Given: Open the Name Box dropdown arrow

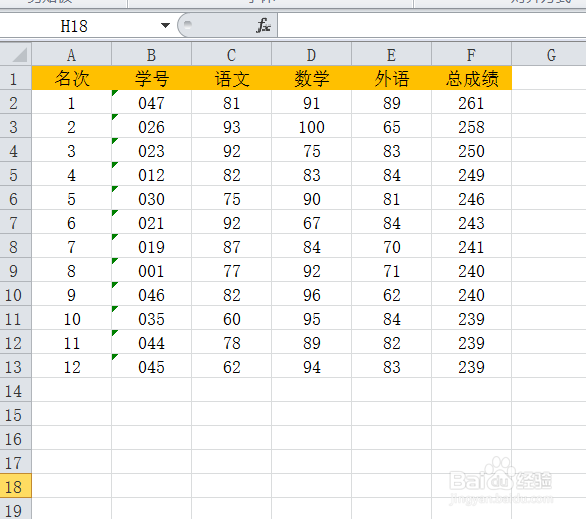Looking at the screenshot, I should (x=165, y=25).
